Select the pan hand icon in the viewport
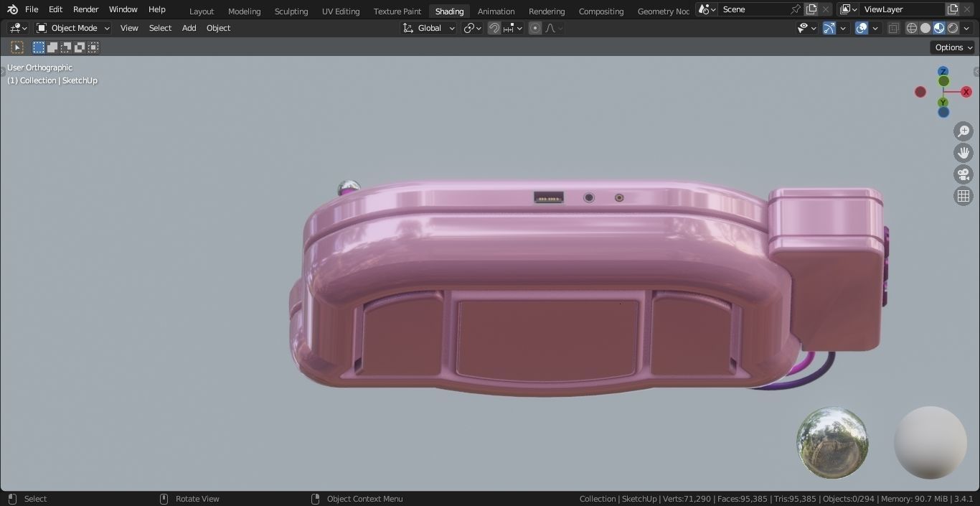980x506 pixels. (963, 152)
